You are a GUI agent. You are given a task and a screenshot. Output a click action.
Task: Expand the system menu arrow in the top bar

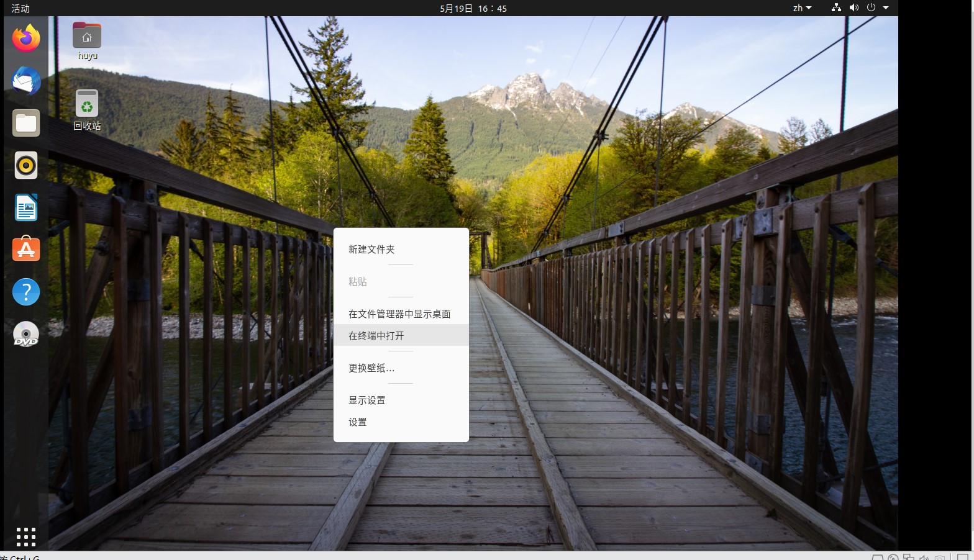886,8
